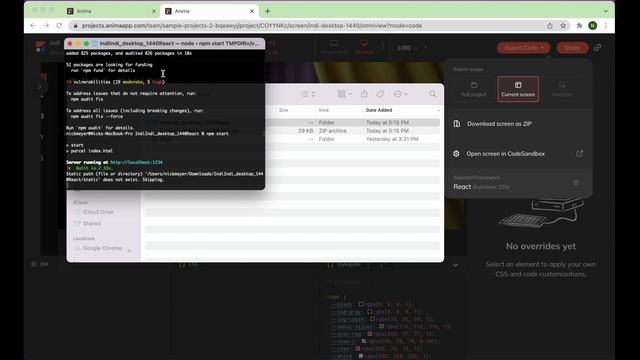
Task: Click the external link arrow for CodeSandbox
Action: tap(579, 154)
